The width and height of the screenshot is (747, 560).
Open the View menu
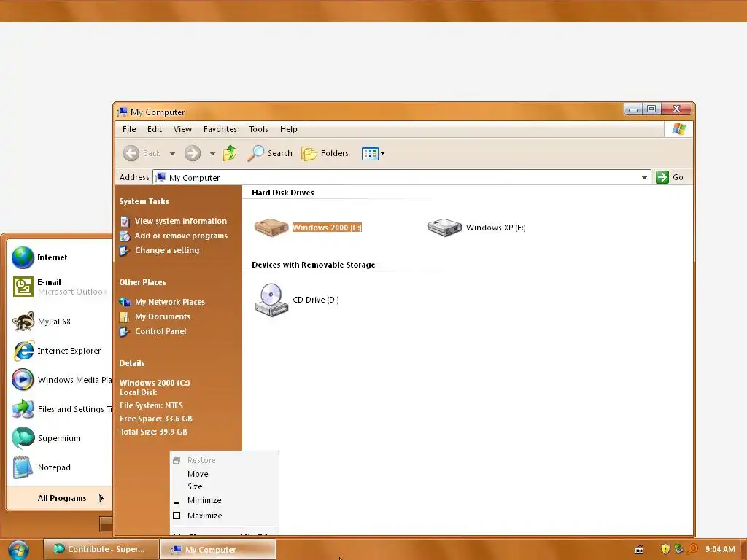182,129
